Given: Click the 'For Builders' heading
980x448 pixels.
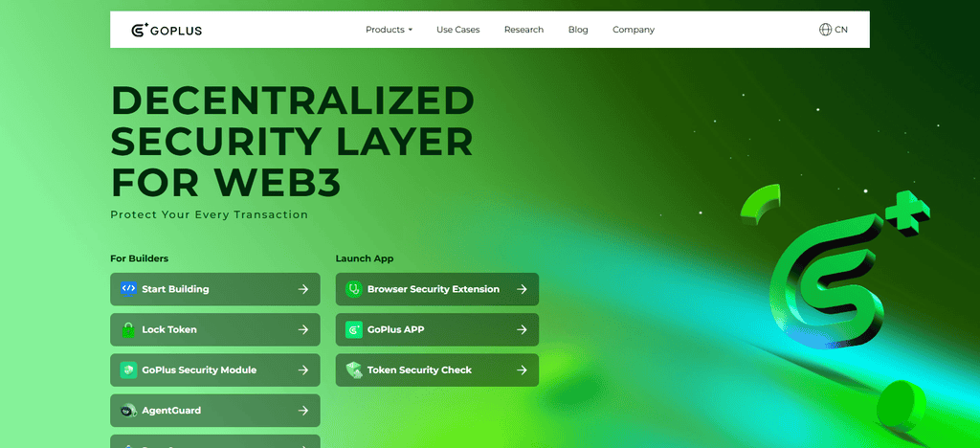Looking at the screenshot, I should [x=140, y=258].
